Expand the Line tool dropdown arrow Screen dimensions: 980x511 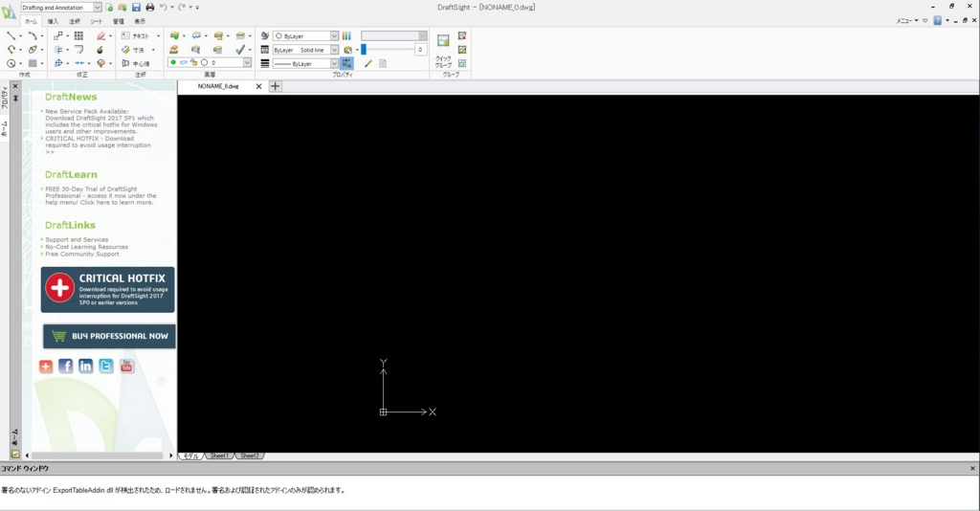point(20,36)
